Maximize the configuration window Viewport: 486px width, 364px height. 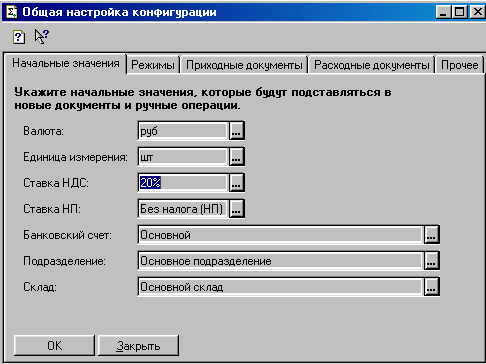tap(460, 12)
